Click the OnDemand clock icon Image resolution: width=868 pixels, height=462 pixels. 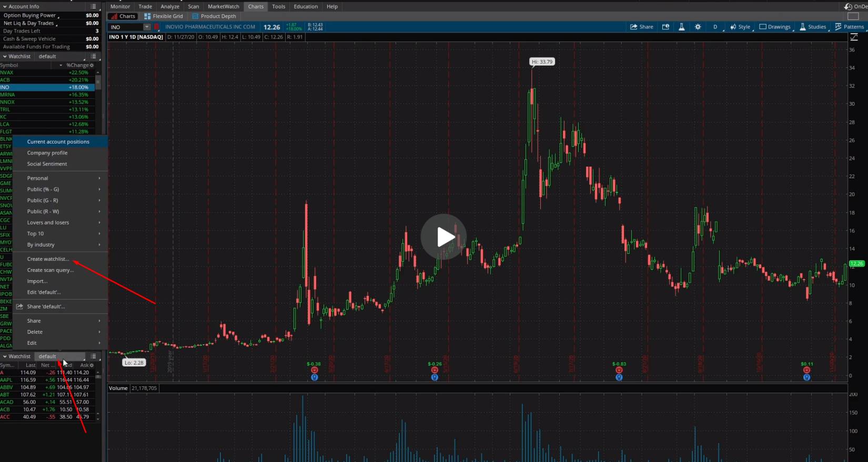[x=848, y=6]
